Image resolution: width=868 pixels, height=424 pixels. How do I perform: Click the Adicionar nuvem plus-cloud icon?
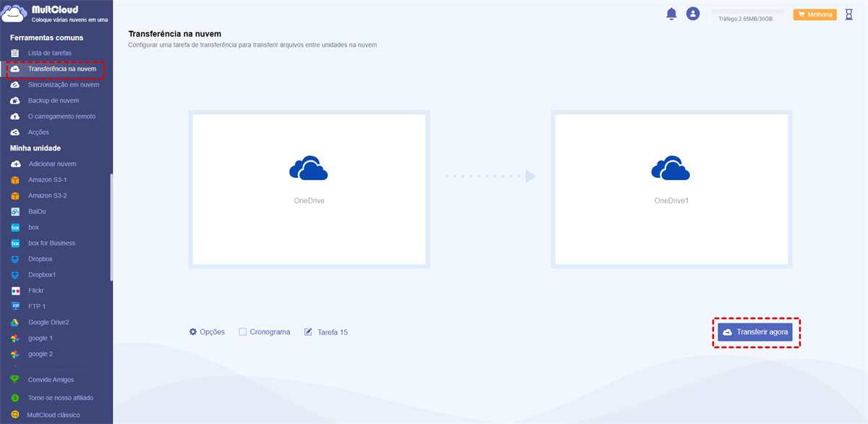click(14, 164)
